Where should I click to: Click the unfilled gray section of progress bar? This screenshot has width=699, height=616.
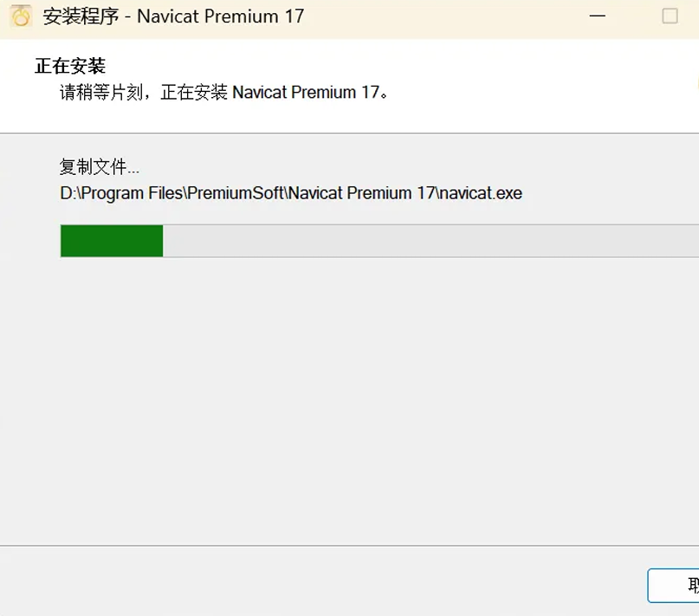[430, 241]
